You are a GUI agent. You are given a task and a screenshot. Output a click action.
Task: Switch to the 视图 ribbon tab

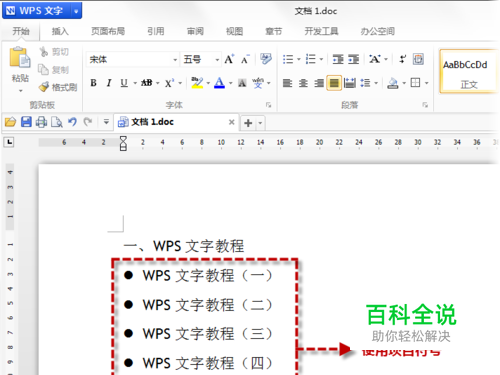tap(234, 31)
